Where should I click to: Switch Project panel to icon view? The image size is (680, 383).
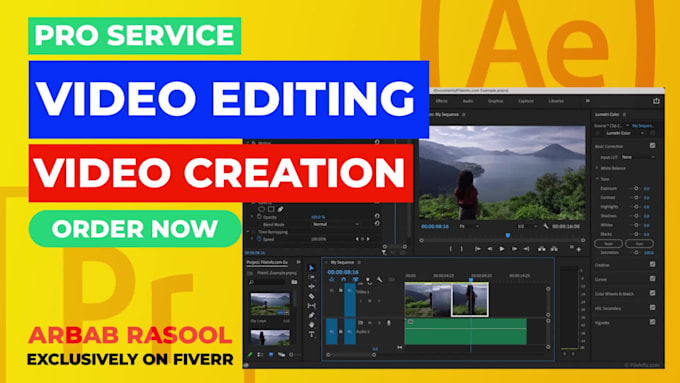click(x=271, y=355)
